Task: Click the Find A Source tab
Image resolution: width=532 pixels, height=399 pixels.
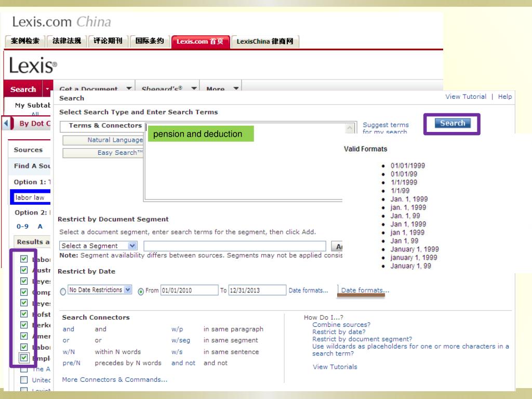Action: tap(32, 166)
